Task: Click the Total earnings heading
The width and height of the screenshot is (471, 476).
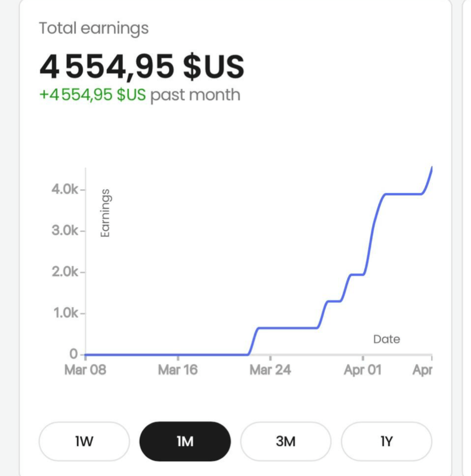Action: (x=94, y=28)
